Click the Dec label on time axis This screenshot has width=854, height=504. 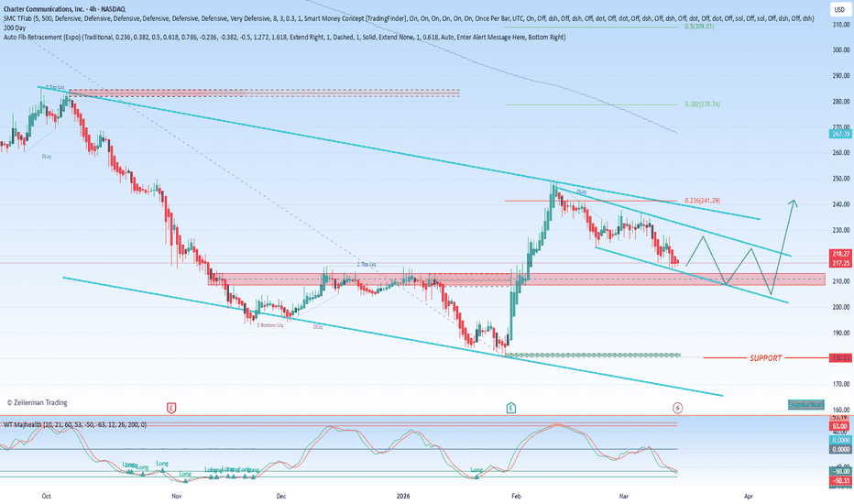click(x=281, y=497)
